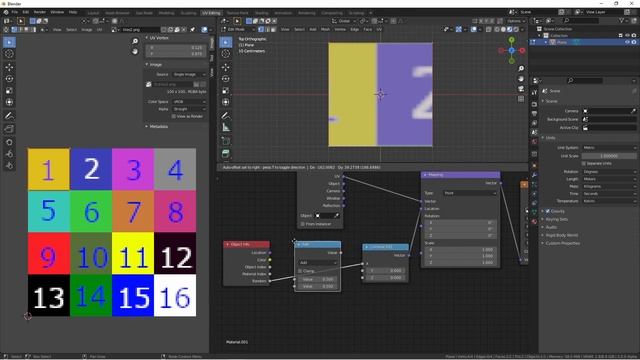Click the outliner search field
The height and width of the screenshot is (360, 640).
coord(581,20)
